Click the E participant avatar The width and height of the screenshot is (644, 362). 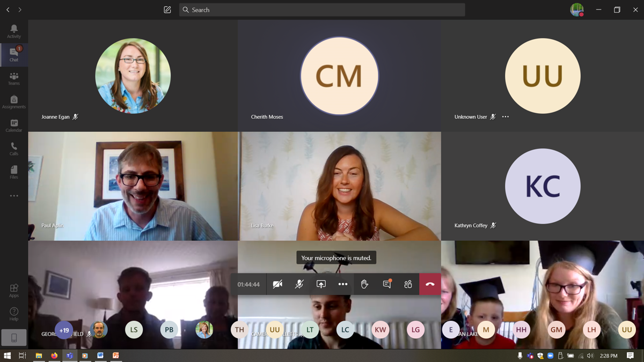coord(451,330)
